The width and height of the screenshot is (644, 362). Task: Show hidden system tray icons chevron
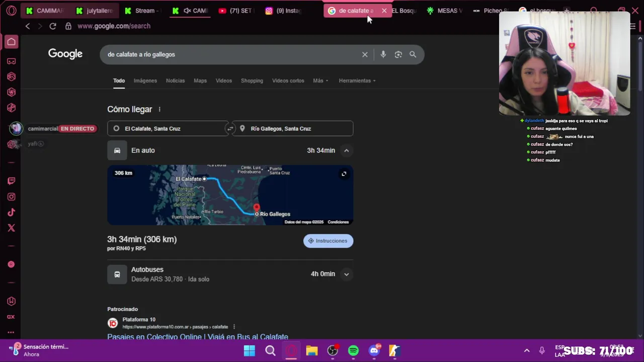coord(527,350)
